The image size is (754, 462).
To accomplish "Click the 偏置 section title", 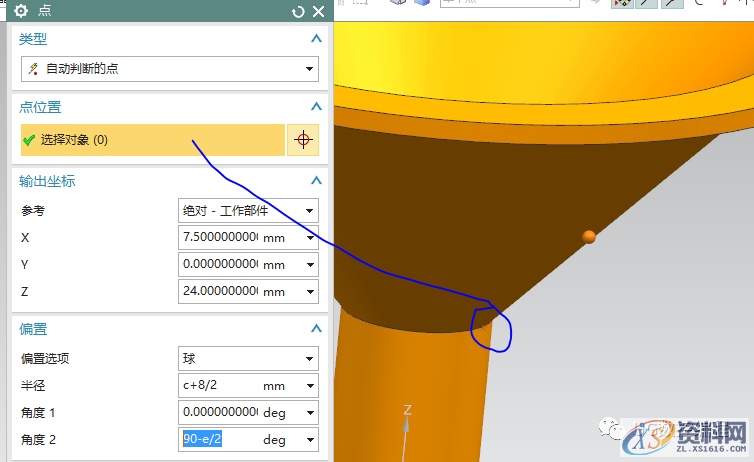I will pos(33,329).
